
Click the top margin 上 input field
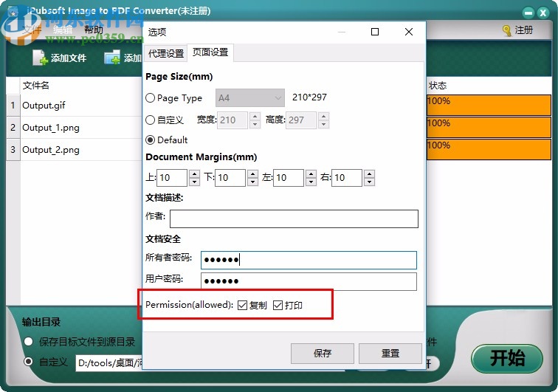pyautogui.click(x=172, y=178)
